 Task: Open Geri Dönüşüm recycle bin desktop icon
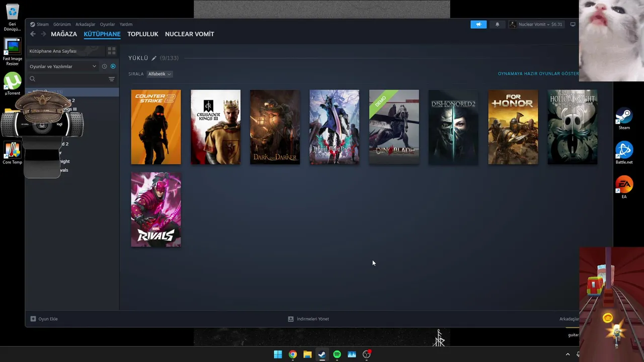click(x=12, y=18)
